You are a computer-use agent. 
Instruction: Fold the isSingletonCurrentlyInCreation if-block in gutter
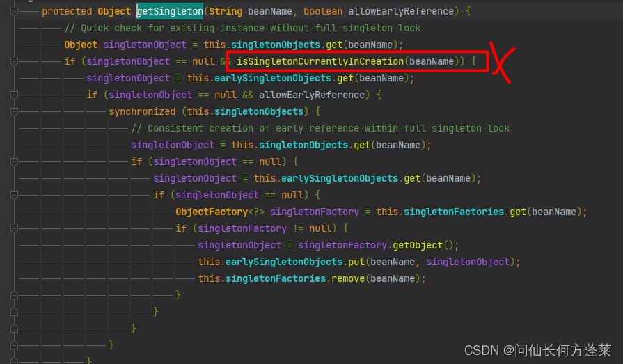[x=14, y=61]
